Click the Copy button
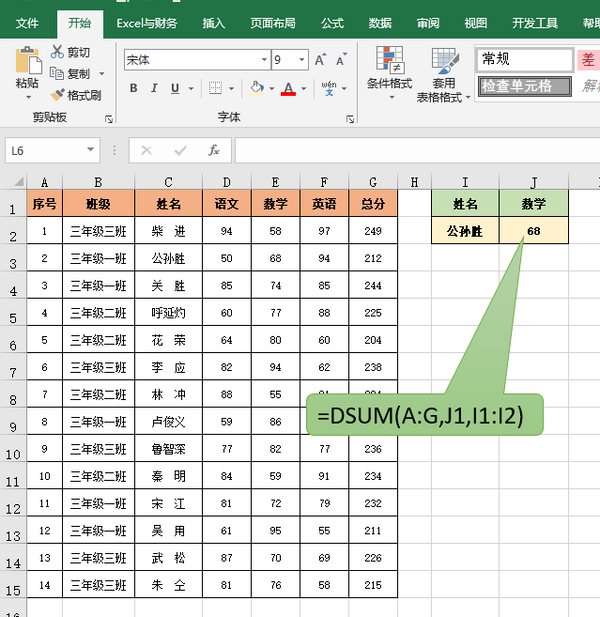The height and width of the screenshot is (617, 600). [x=71, y=74]
